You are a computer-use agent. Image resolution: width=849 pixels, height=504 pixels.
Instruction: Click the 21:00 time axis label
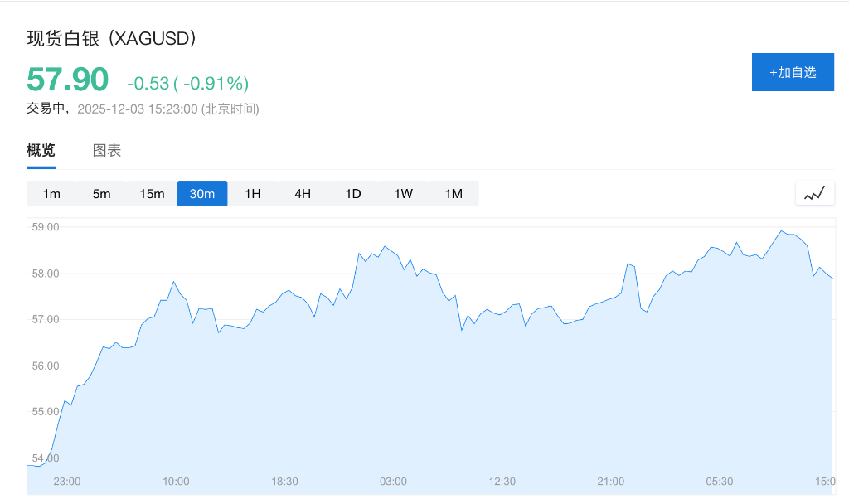(x=611, y=482)
